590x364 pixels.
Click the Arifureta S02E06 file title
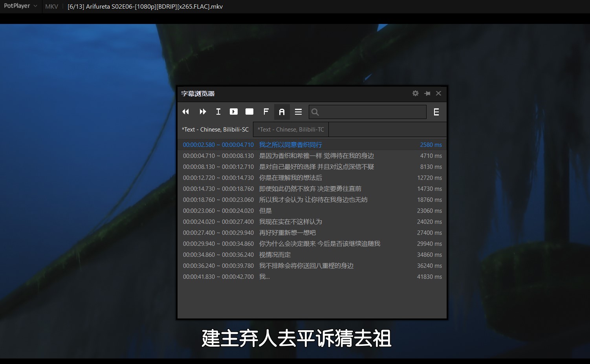(x=145, y=6)
